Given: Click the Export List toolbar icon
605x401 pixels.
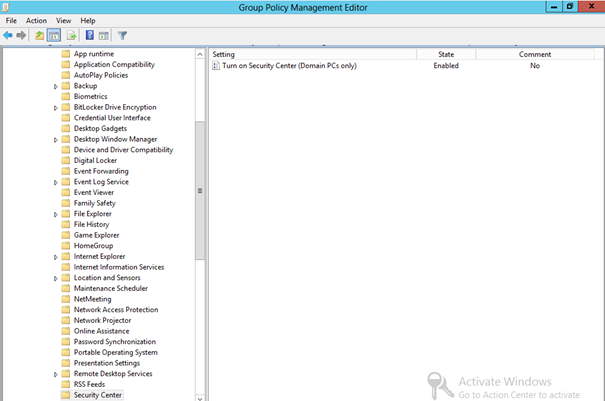Looking at the screenshot, I should [71, 36].
